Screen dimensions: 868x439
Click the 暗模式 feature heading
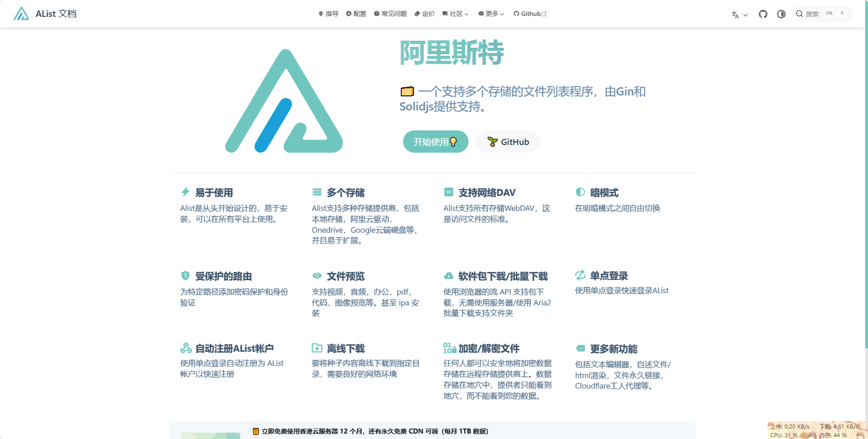[x=604, y=193]
